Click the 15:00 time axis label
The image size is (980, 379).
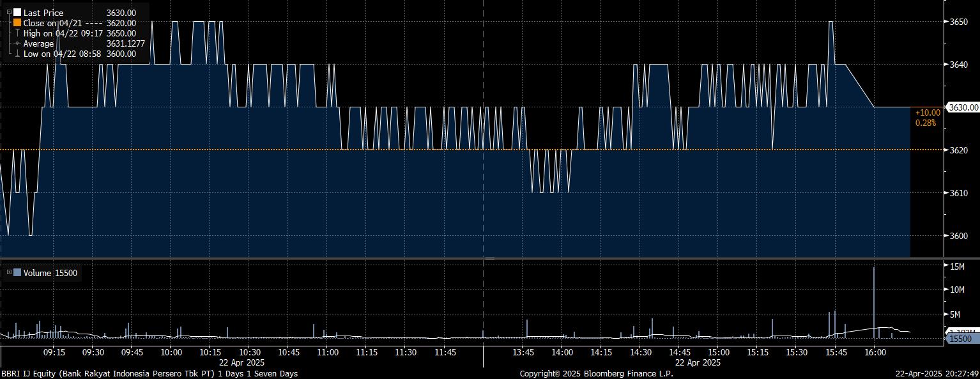pos(719,352)
